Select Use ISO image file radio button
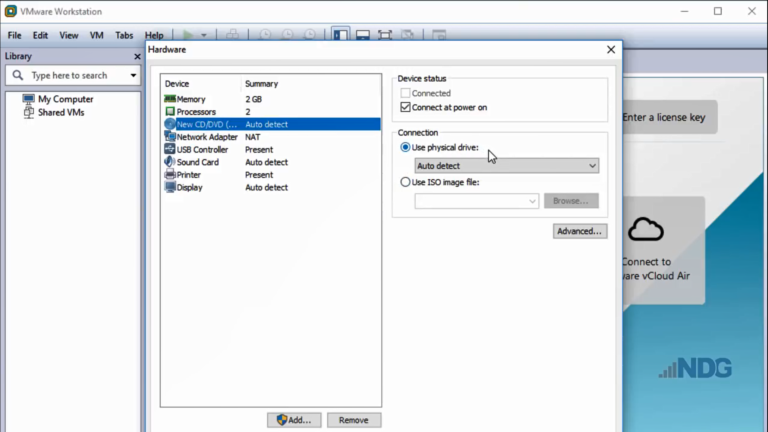 point(405,182)
